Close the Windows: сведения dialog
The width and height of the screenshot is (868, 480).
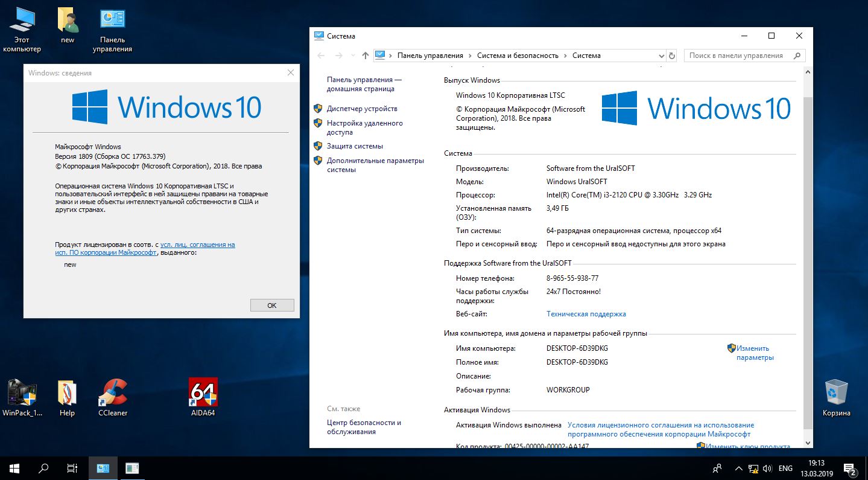pos(290,72)
